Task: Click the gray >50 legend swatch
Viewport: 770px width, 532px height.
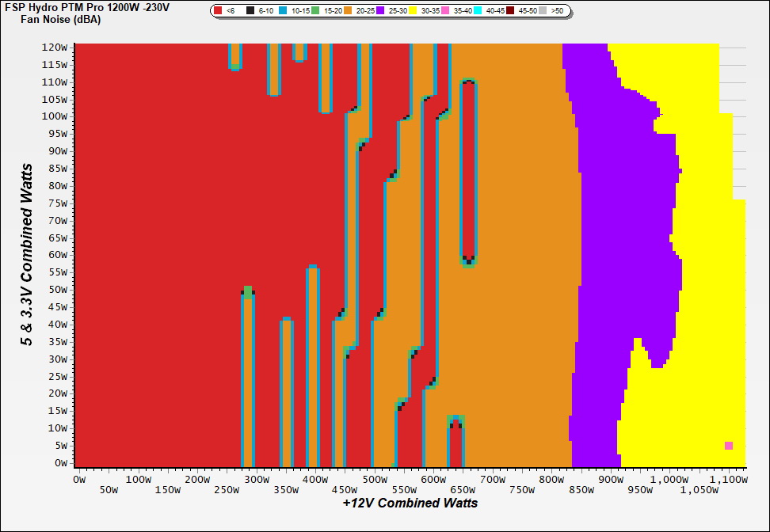Action: click(543, 11)
